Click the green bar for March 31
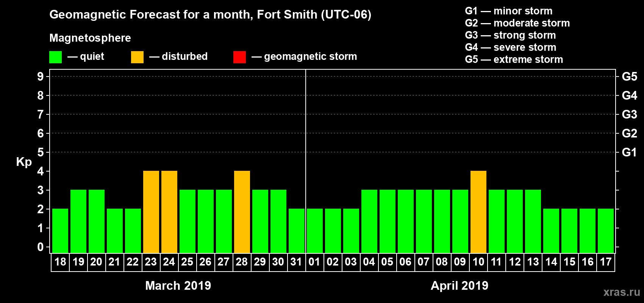The image size is (644, 303). click(297, 231)
